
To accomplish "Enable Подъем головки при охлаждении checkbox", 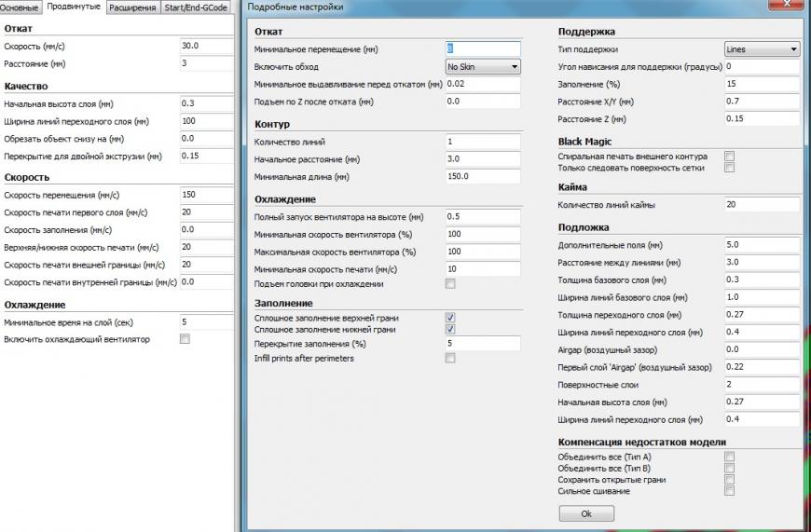I will [450, 284].
